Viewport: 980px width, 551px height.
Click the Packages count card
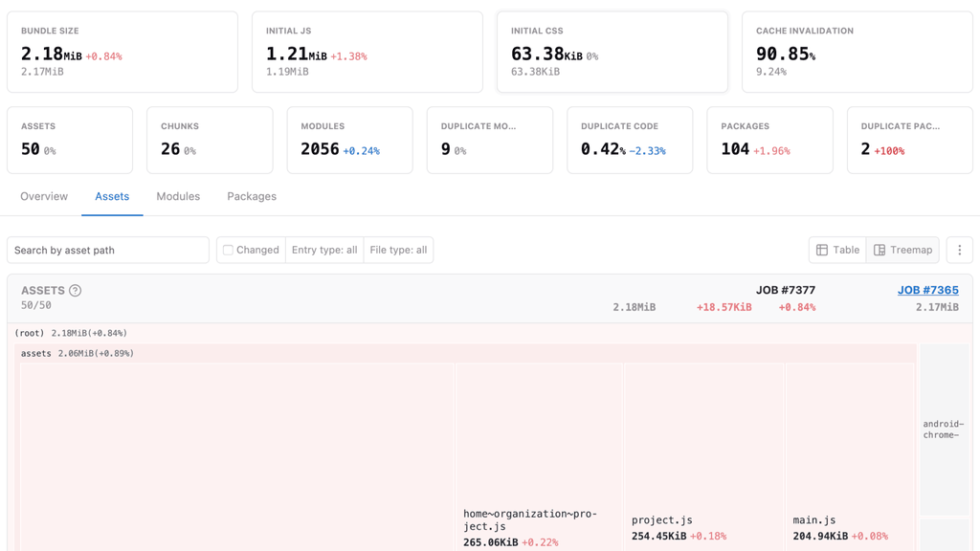coord(770,140)
